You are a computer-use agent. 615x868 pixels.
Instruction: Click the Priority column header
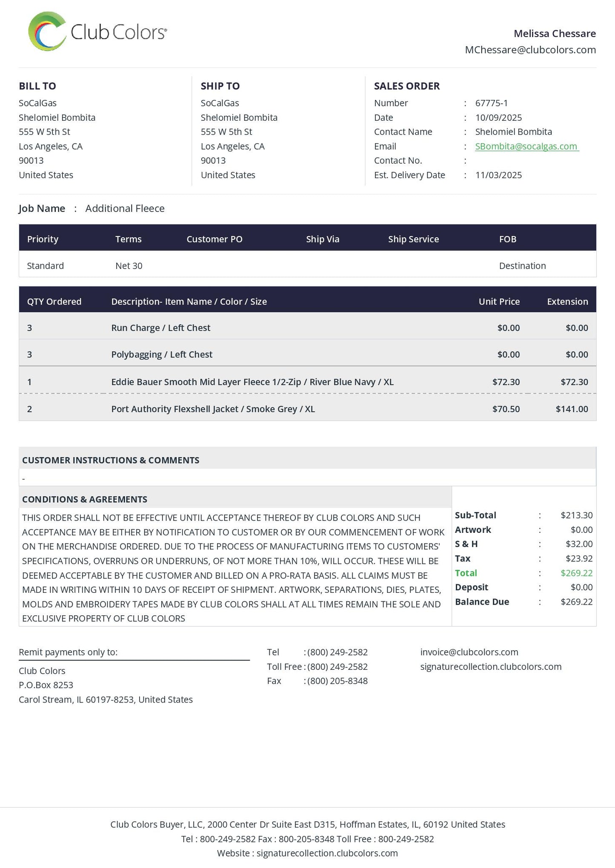click(43, 239)
